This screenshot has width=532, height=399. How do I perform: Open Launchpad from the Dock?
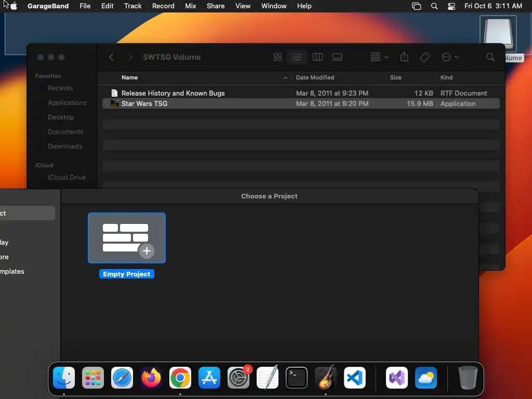(x=93, y=378)
